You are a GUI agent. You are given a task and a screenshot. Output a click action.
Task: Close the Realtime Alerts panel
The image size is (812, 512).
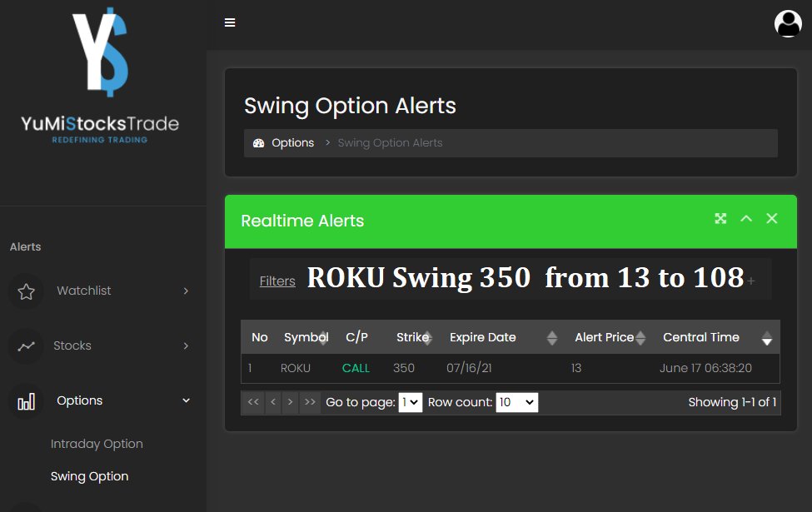[771, 218]
